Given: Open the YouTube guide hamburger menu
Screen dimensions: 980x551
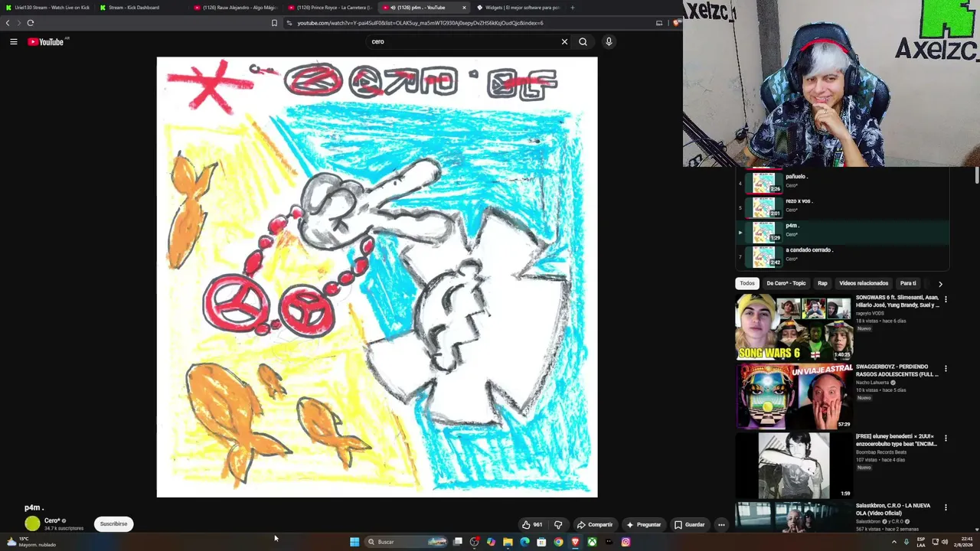Looking at the screenshot, I should tap(14, 41).
